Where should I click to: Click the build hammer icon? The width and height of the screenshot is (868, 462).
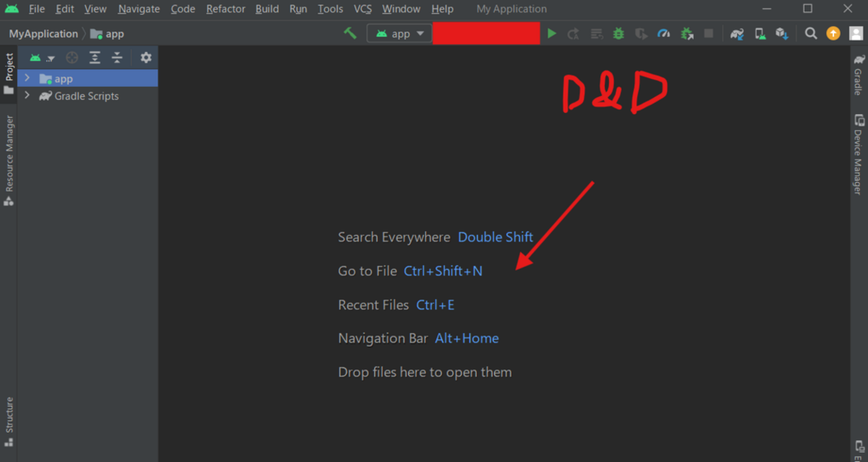coord(349,33)
